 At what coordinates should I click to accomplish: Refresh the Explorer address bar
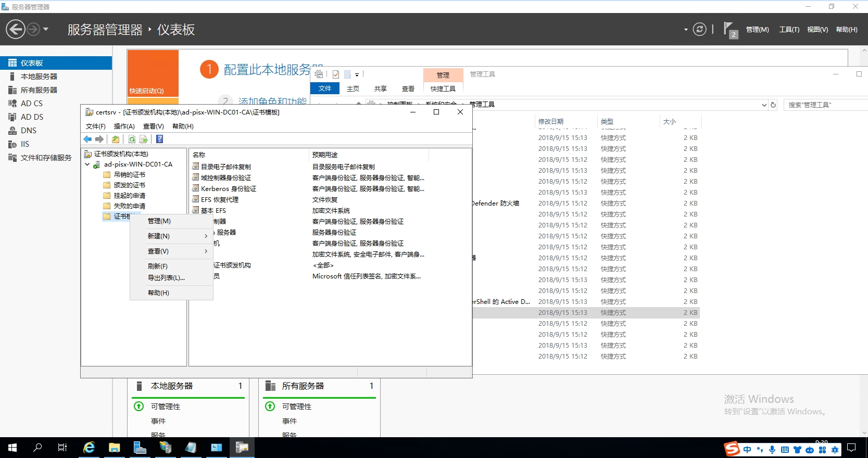[x=773, y=105]
